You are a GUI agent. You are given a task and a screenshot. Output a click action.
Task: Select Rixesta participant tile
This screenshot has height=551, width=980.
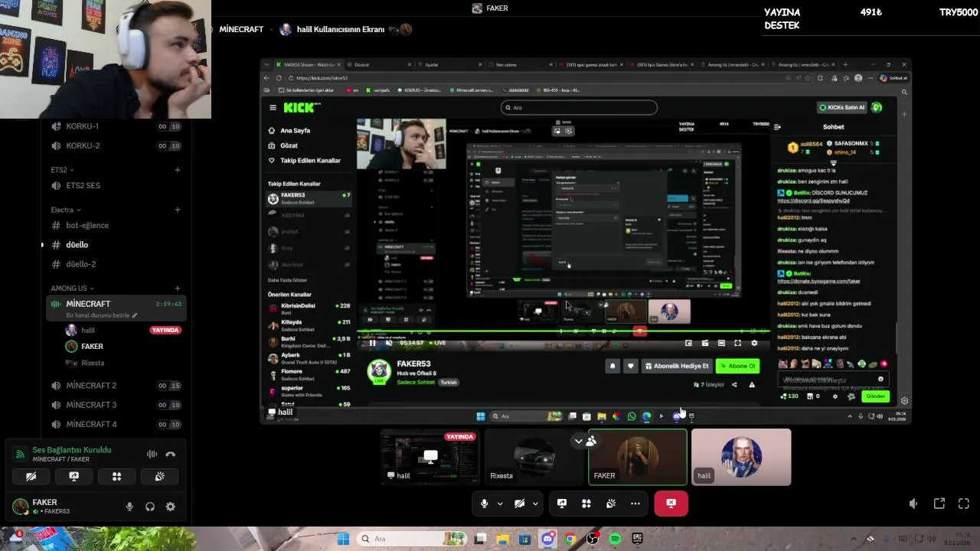pos(534,457)
